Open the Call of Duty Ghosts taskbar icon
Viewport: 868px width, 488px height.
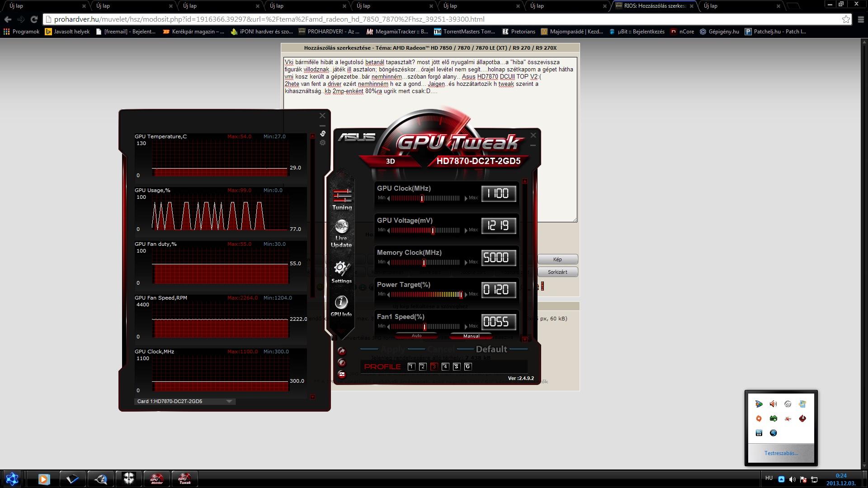tap(129, 479)
